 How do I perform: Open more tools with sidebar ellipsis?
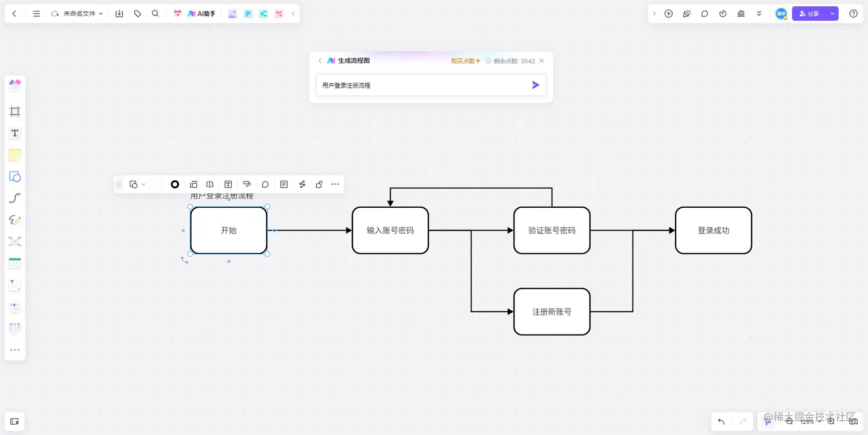15,349
